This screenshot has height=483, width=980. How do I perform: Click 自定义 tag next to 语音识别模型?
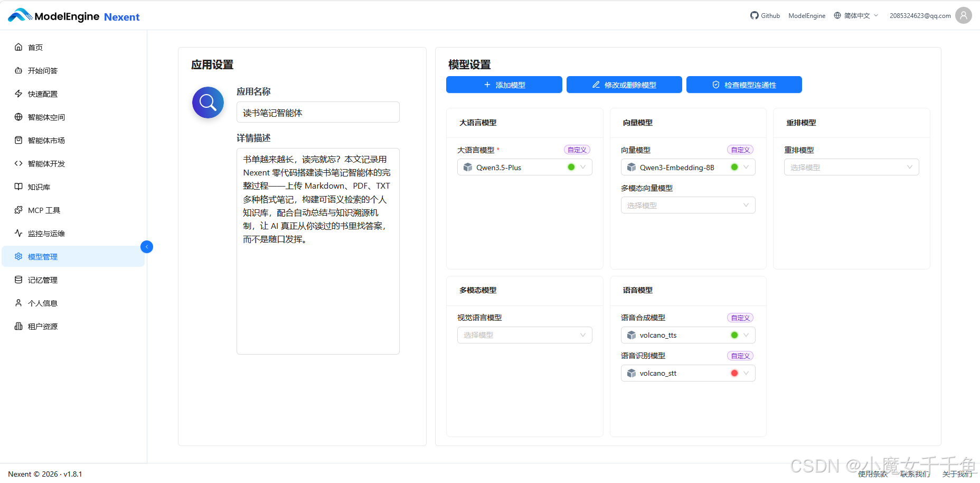(x=740, y=356)
